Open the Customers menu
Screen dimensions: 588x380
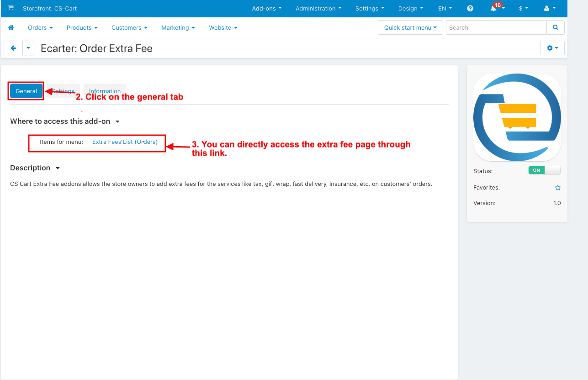click(x=129, y=28)
